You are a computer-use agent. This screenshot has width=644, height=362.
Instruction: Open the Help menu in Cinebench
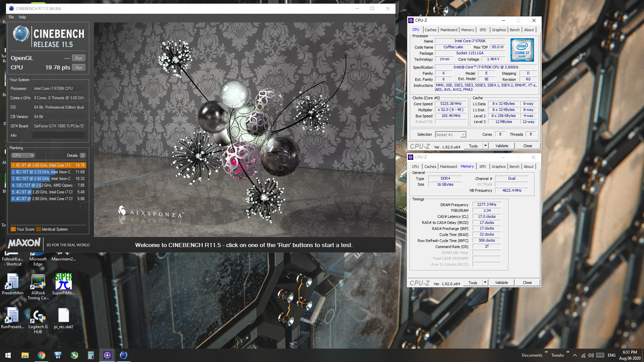[x=22, y=17]
